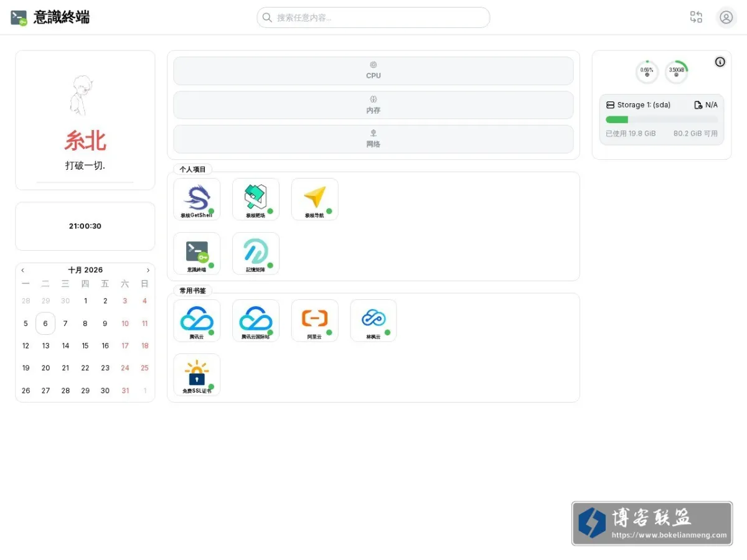The height and width of the screenshot is (560, 747).
Task: Select day 24 in the calendar
Action: click(125, 368)
